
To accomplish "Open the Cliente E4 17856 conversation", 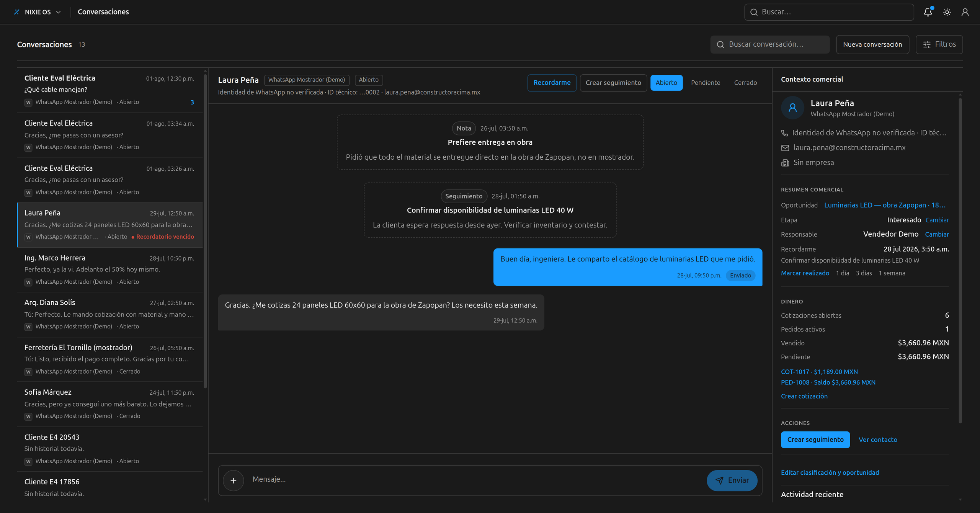I will click(110, 487).
